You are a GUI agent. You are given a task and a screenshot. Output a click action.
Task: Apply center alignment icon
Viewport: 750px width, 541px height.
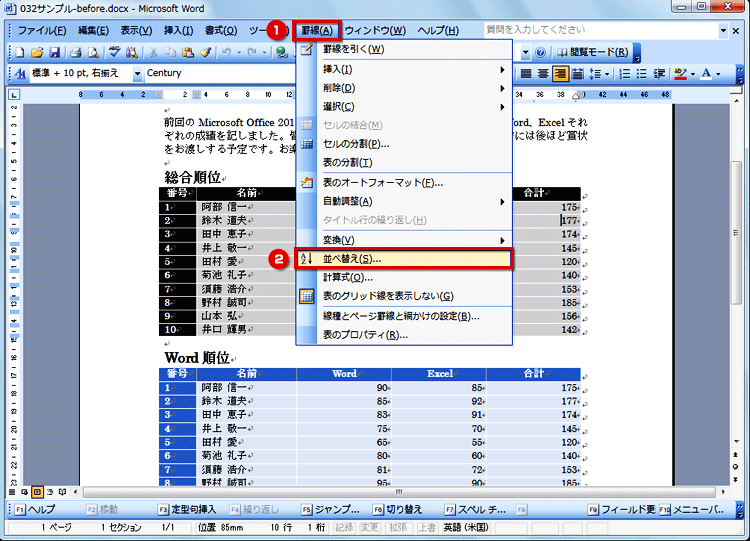(x=543, y=74)
